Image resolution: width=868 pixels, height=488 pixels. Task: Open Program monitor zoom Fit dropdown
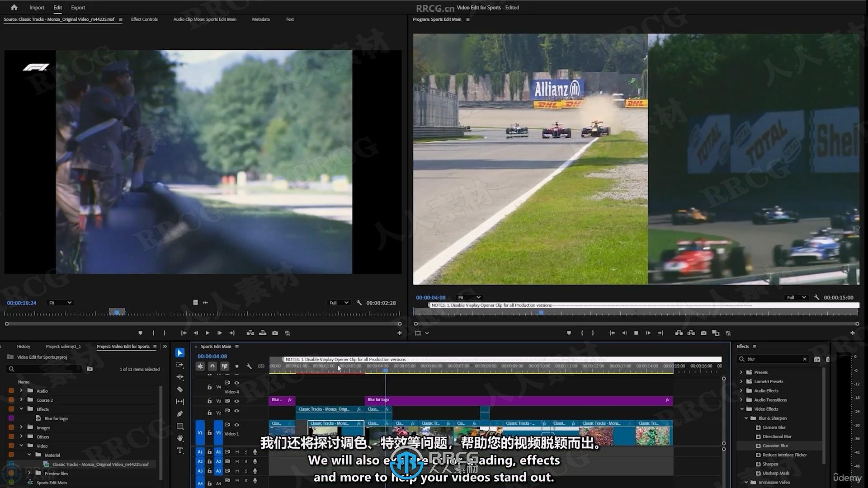pyautogui.click(x=469, y=297)
